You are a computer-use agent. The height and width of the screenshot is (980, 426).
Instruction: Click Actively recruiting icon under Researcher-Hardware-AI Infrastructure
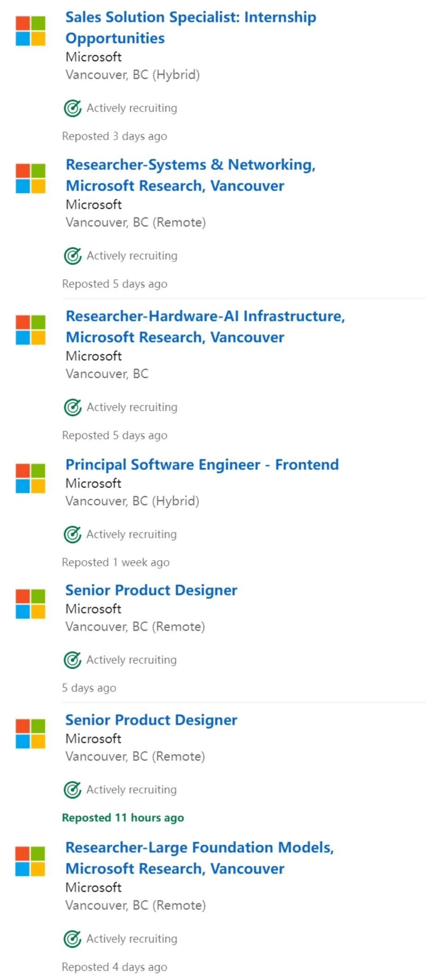coord(72,408)
